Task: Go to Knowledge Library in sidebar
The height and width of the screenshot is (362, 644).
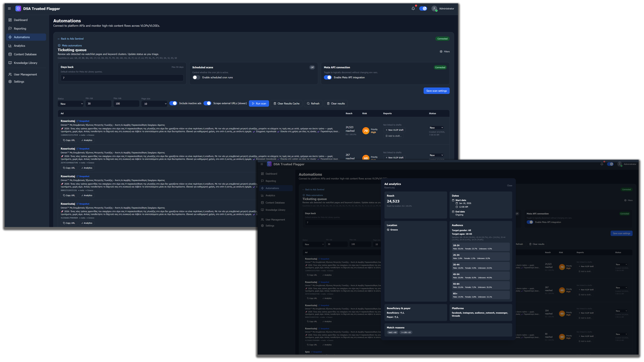Action: [x=25, y=63]
